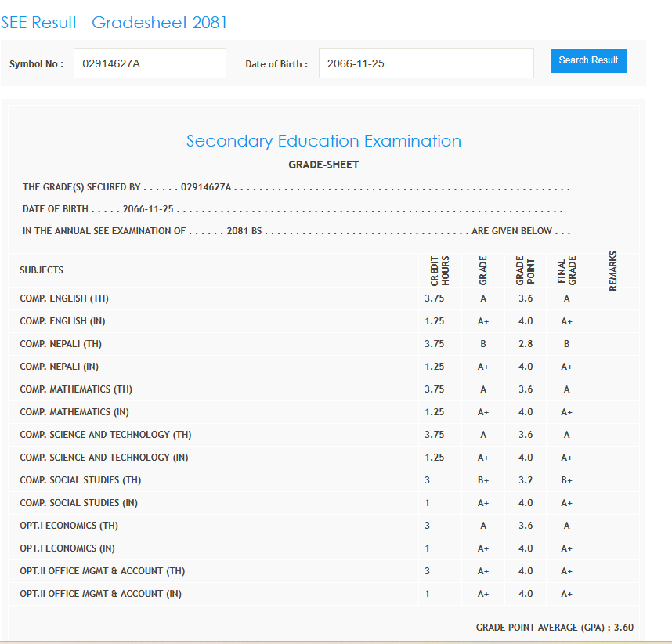The image size is (672, 644).
Task: Click the Symbol No input field
Action: 150,63
